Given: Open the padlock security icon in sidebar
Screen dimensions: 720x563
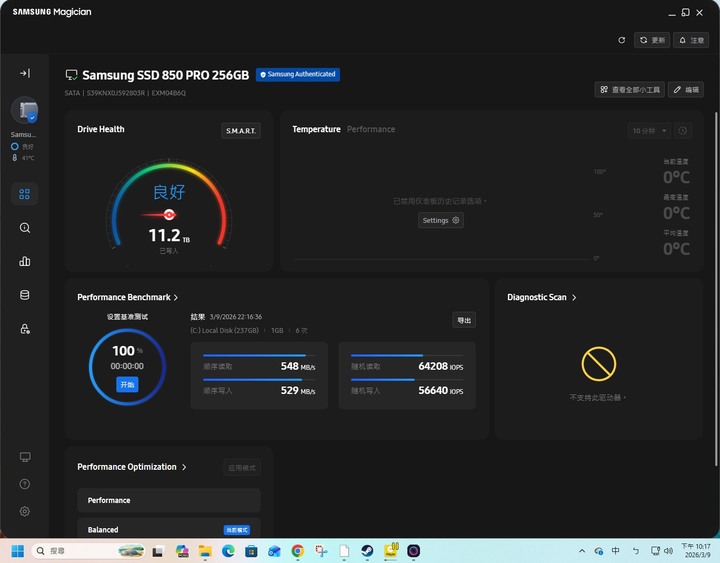Looking at the screenshot, I should [x=25, y=329].
